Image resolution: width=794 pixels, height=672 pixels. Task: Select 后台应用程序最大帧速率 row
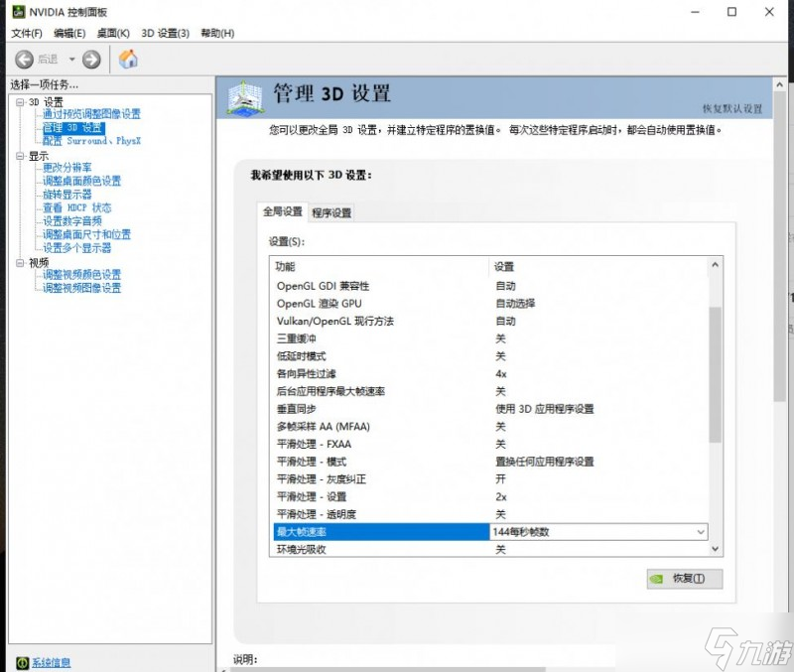point(490,391)
